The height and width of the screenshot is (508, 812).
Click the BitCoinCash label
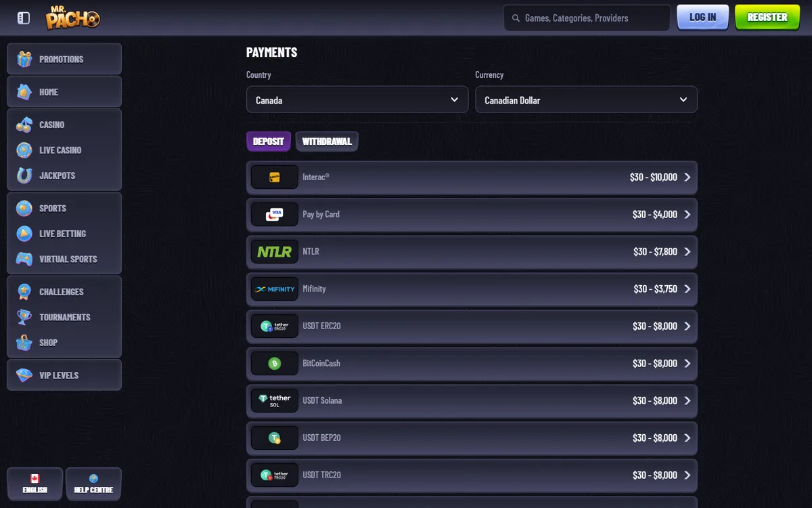[321, 363]
